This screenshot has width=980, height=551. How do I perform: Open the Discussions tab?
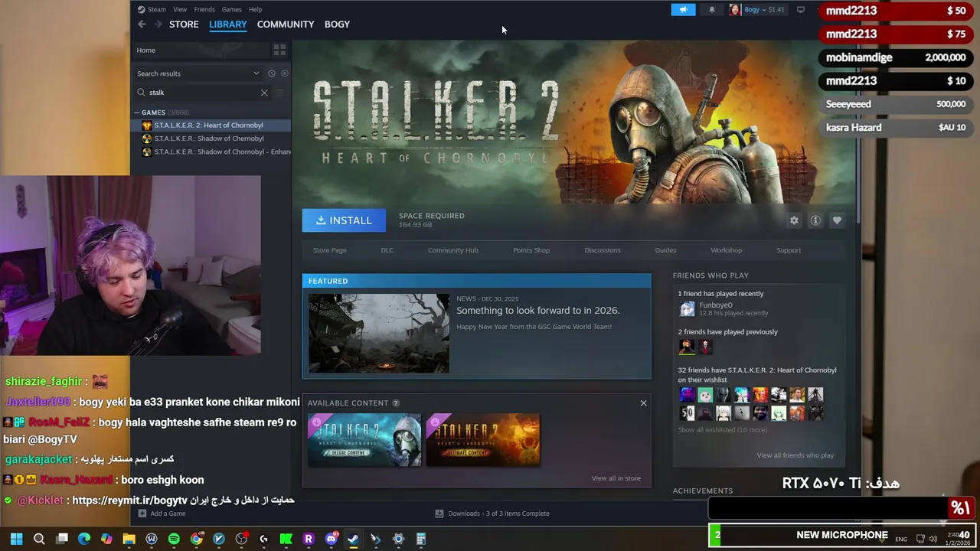(603, 250)
